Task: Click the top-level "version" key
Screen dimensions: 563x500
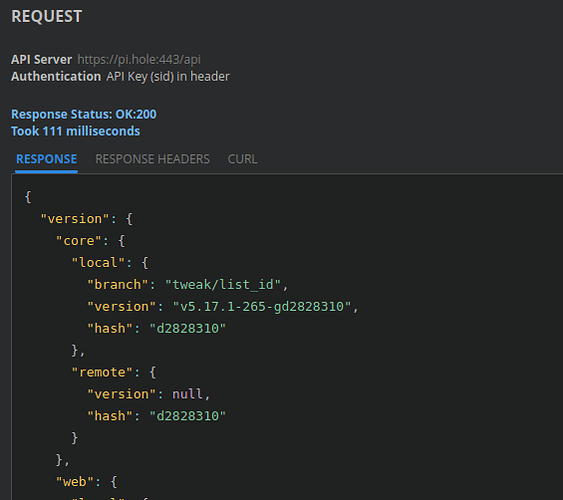Action: 75,219
